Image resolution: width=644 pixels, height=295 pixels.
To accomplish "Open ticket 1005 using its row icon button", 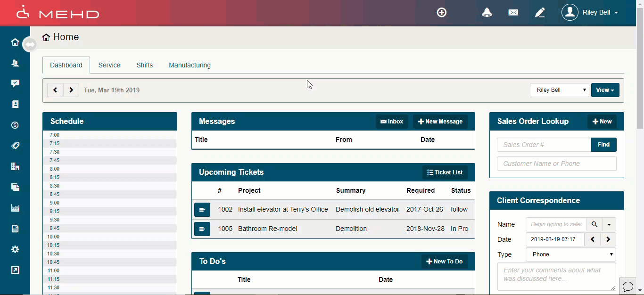I will pyautogui.click(x=202, y=229).
